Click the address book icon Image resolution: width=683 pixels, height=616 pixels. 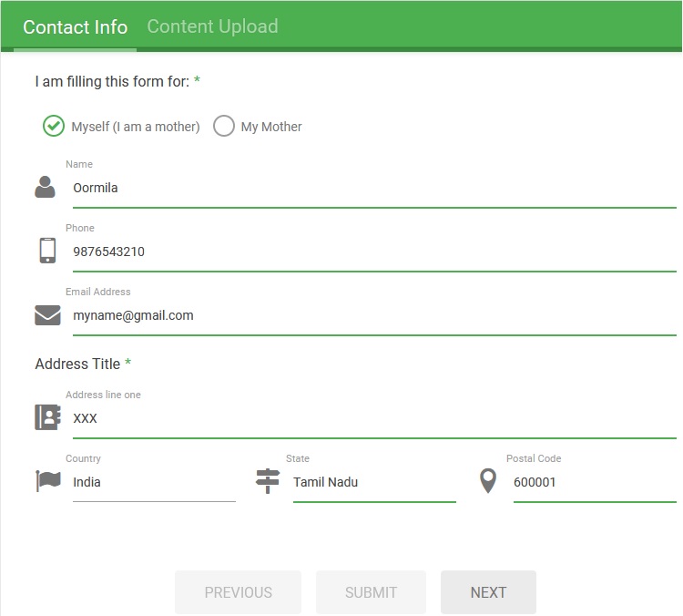point(47,417)
